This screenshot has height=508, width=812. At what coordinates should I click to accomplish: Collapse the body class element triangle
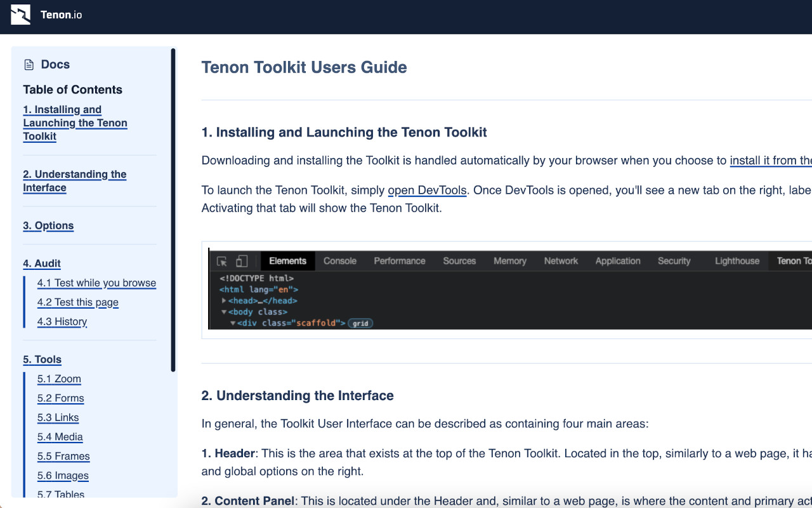[x=224, y=312]
